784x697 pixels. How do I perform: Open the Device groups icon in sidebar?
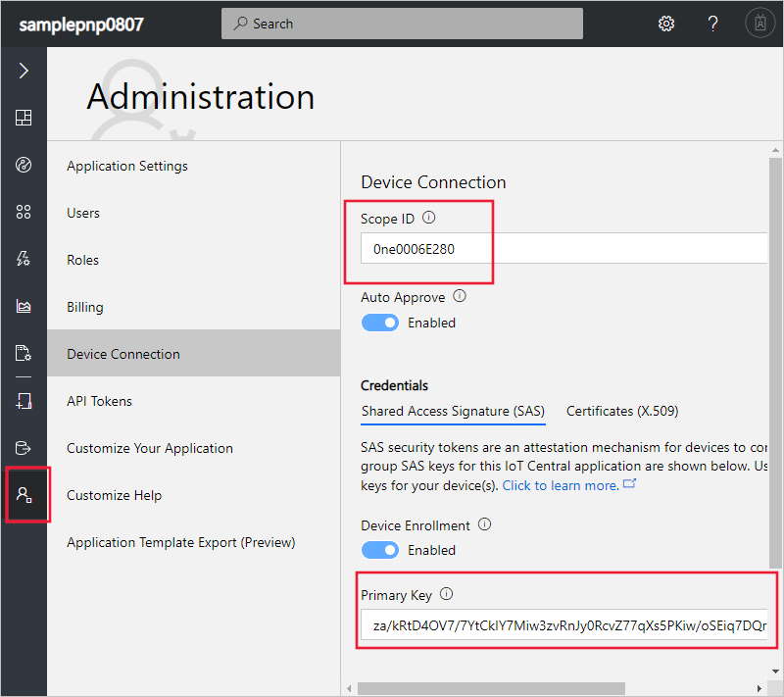tap(24, 212)
